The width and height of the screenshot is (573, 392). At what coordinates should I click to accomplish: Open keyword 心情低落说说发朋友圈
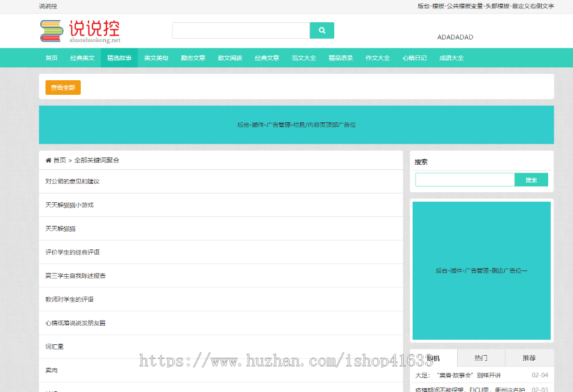[x=75, y=323]
